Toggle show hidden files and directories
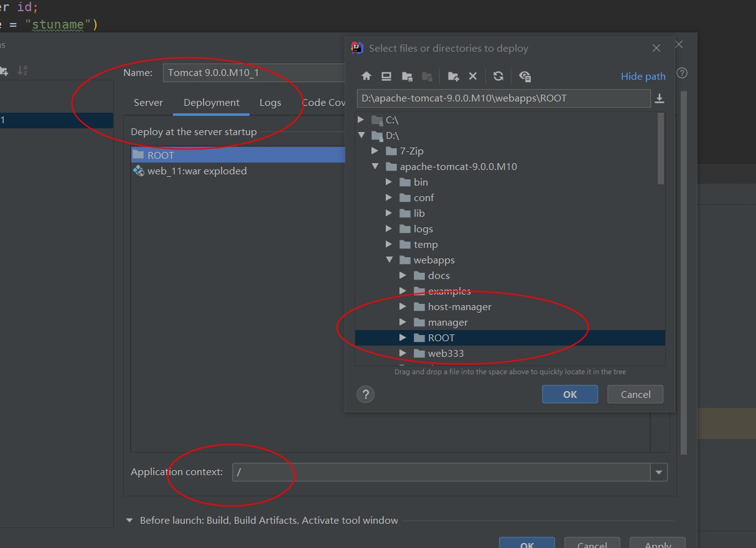This screenshot has width=756, height=548. [x=525, y=76]
